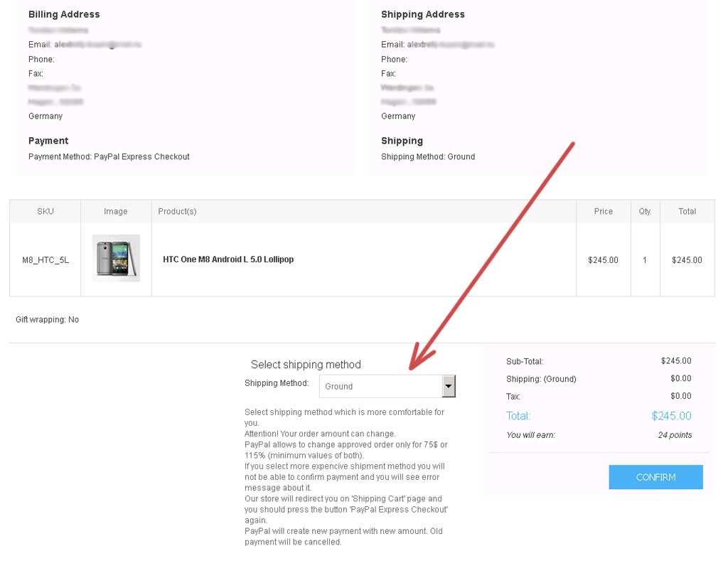
Task: Click the Image column header
Action: tap(116, 211)
